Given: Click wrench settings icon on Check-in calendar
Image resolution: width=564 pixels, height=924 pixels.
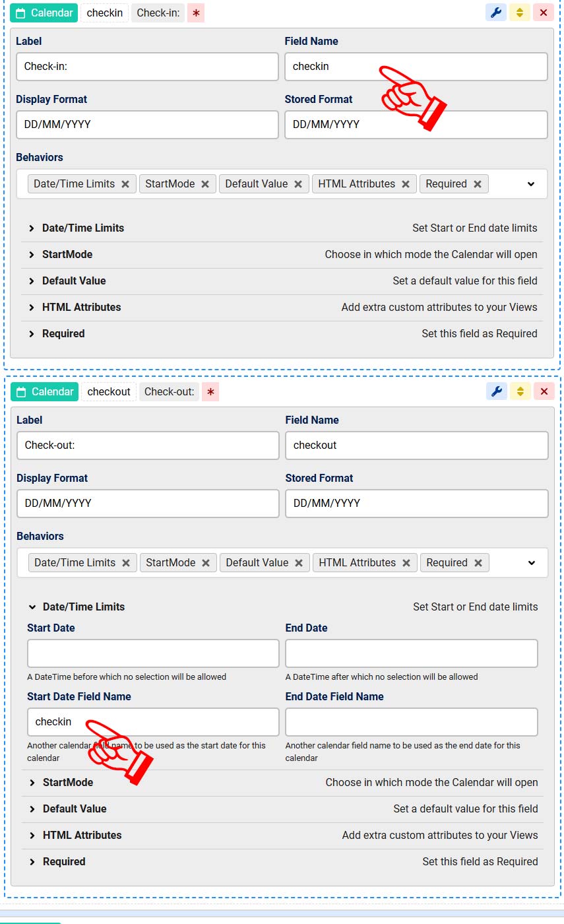Looking at the screenshot, I should pos(496,13).
